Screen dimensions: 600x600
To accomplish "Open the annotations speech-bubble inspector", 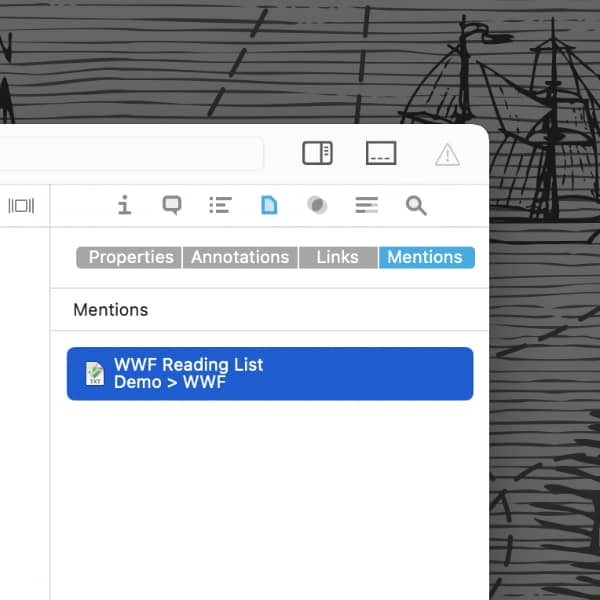I will (172, 205).
